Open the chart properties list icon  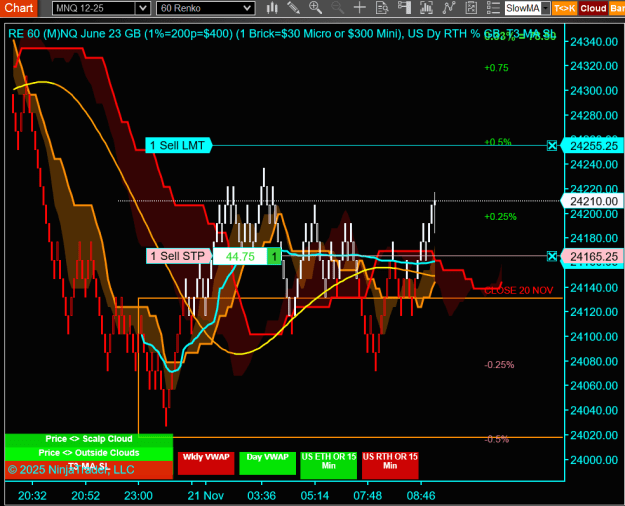493,8
